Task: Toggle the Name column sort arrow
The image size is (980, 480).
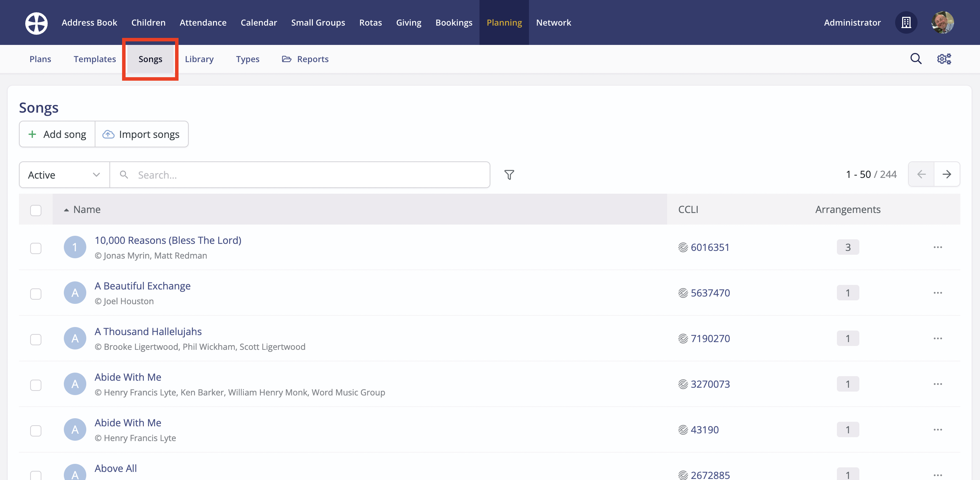Action: point(66,210)
